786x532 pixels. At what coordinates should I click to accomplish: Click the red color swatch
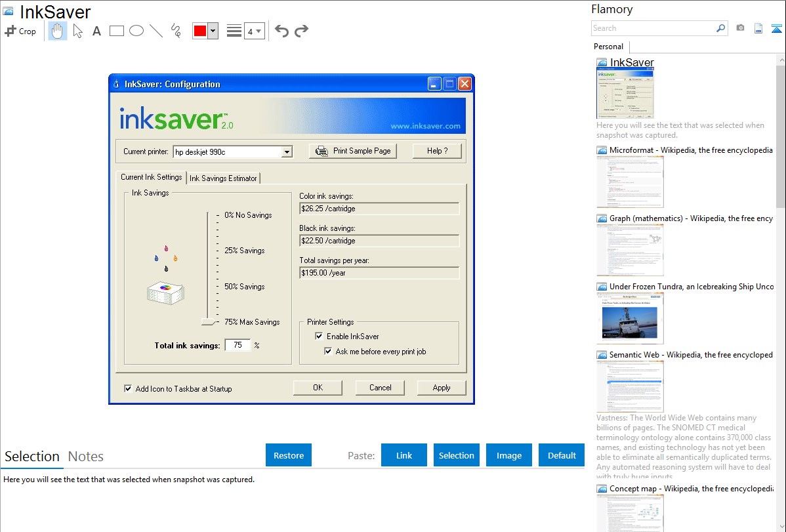[200, 31]
